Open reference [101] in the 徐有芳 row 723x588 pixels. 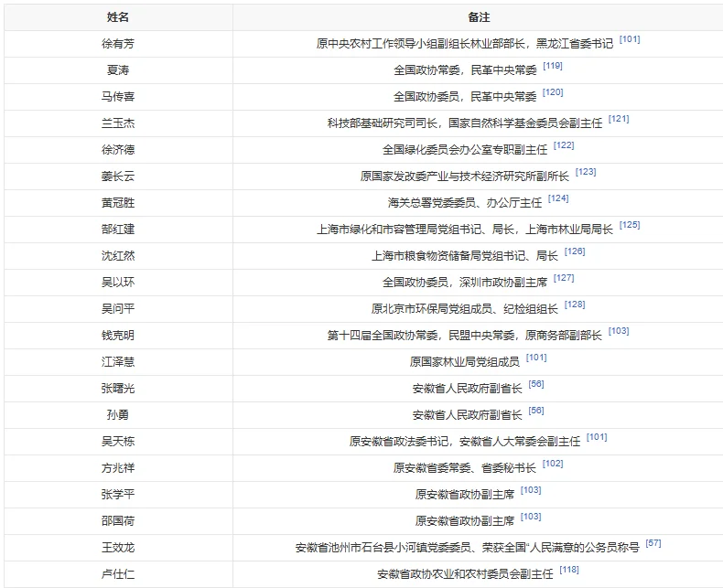coord(630,39)
